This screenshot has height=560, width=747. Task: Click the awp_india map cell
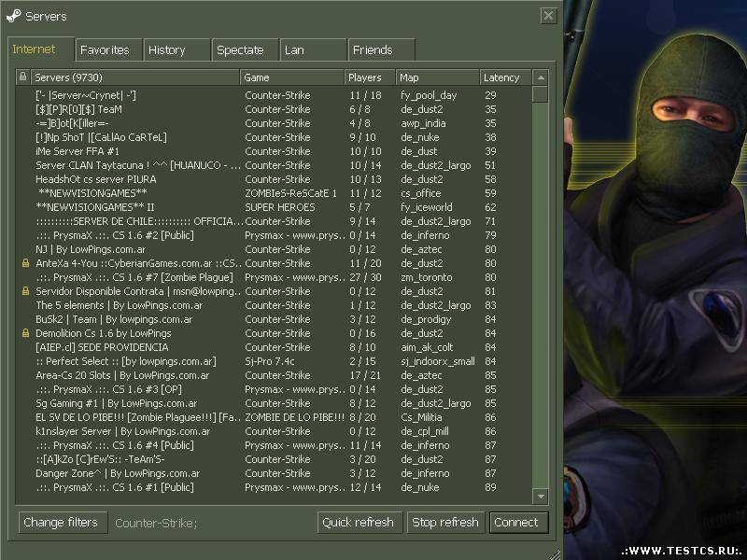pos(423,123)
